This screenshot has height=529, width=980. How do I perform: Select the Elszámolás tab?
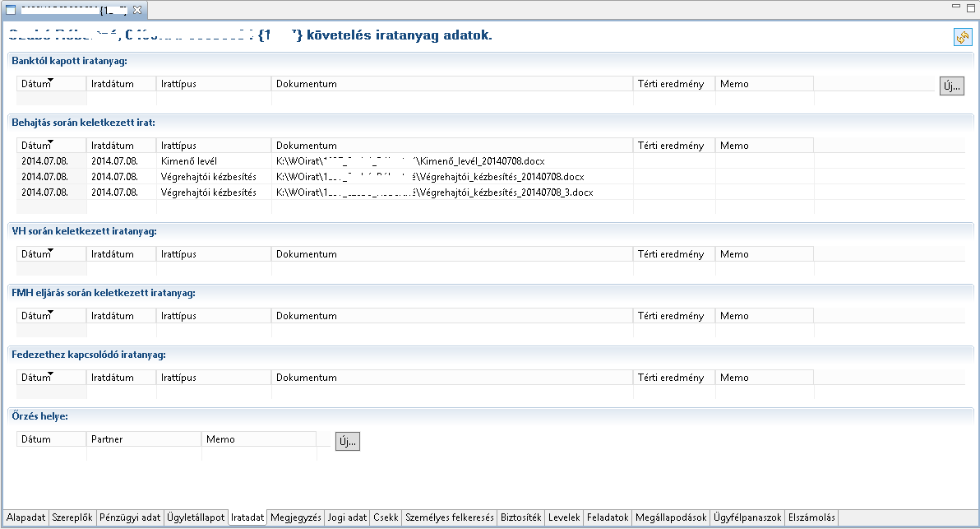pos(811,517)
